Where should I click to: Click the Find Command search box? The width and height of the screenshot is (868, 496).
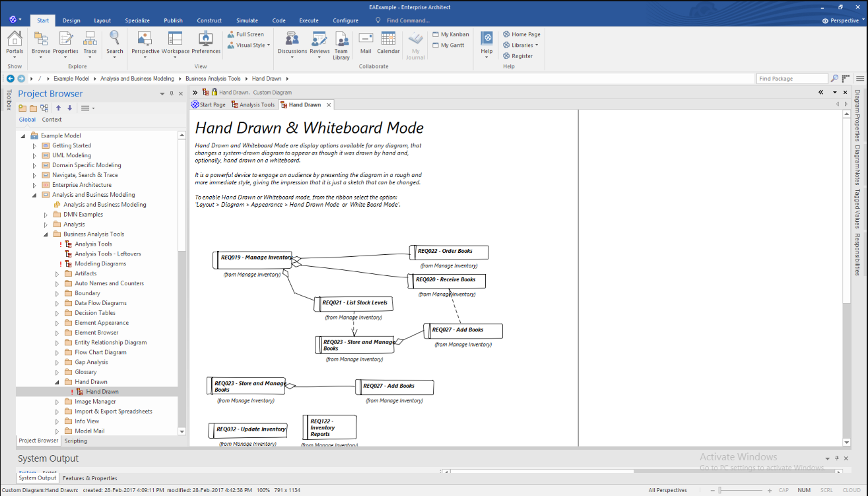tap(409, 20)
